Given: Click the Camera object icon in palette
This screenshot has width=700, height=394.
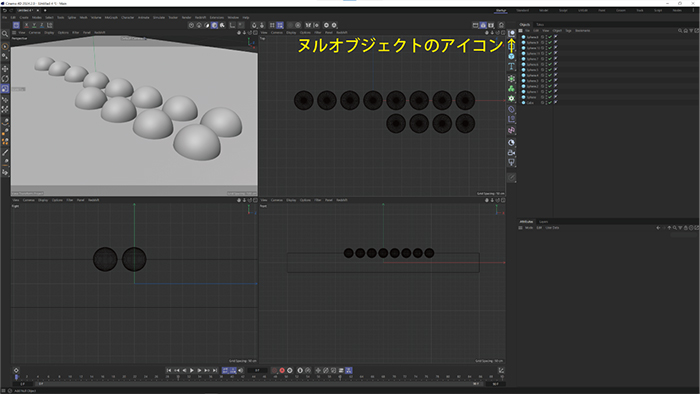Looking at the screenshot, I should [x=511, y=153].
